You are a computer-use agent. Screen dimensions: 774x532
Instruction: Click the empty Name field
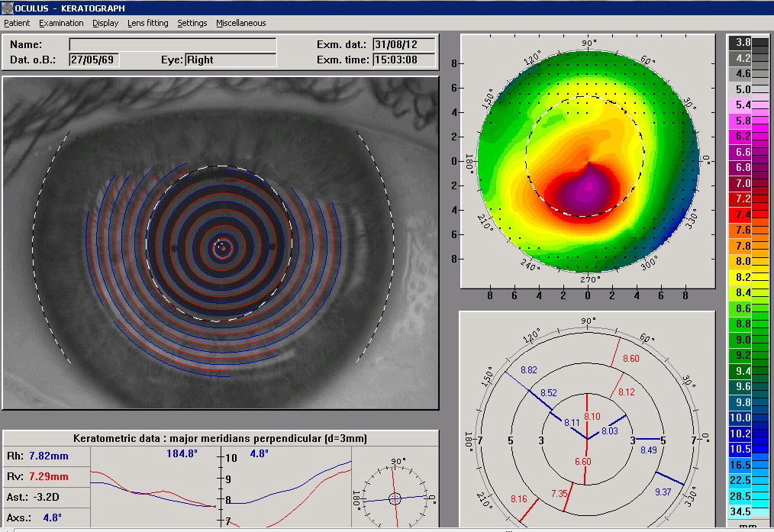pos(173,45)
